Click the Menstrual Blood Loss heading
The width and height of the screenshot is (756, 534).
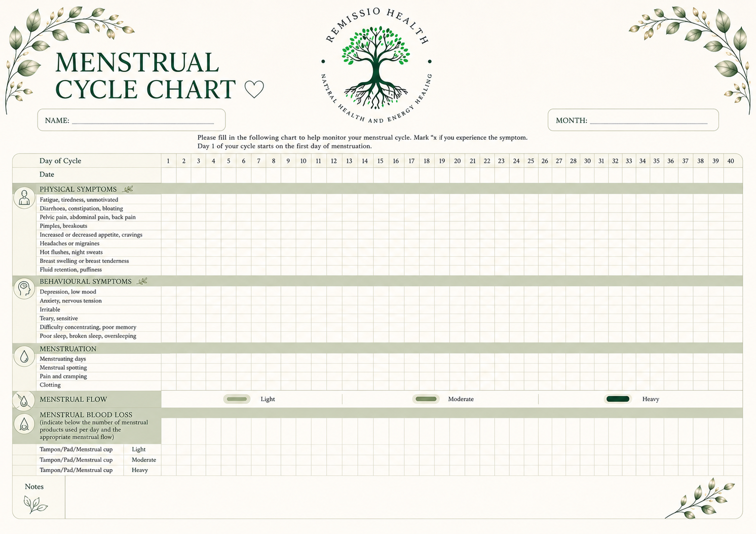(86, 414)
